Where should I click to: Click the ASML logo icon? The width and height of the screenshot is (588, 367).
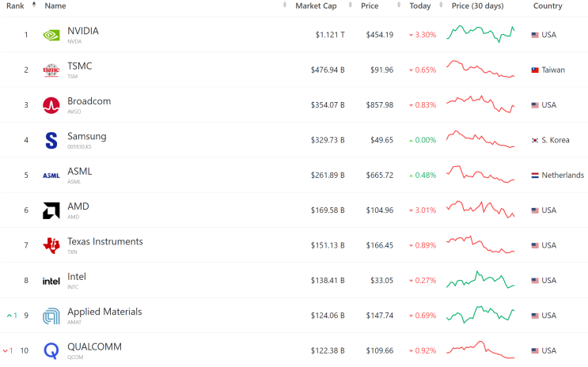51,176
